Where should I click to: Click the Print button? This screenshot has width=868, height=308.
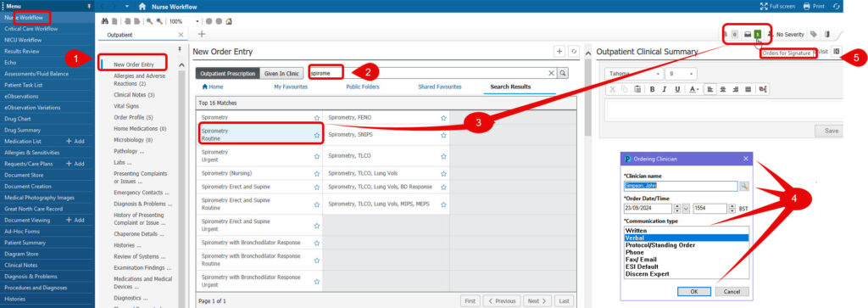pos(814,6)
